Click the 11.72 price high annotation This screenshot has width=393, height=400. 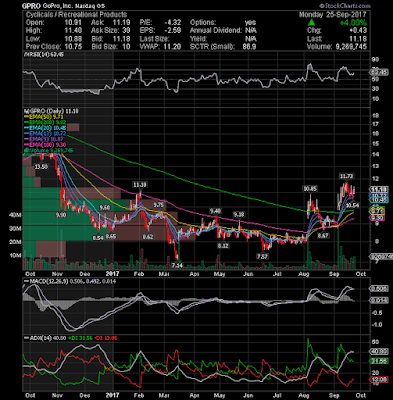346,176
